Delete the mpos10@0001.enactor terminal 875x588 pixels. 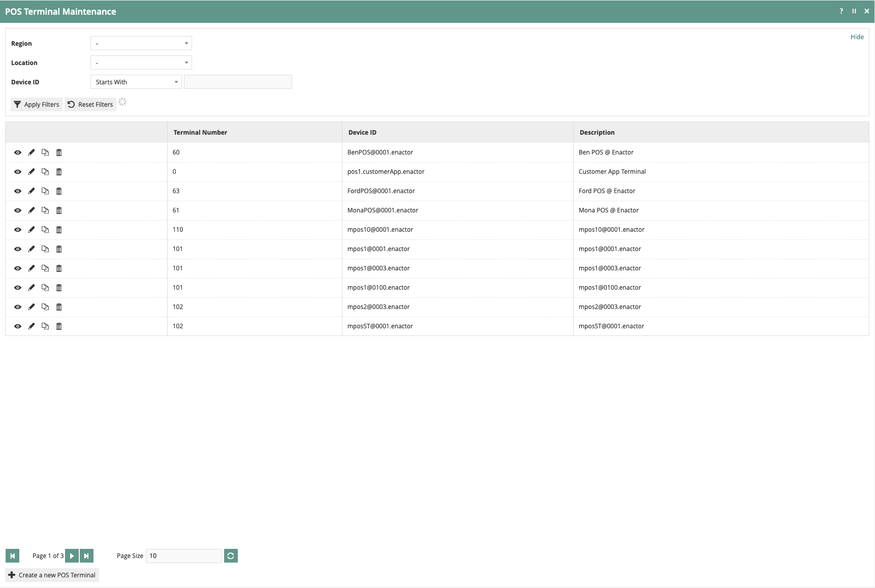click(x=59, y=230)
